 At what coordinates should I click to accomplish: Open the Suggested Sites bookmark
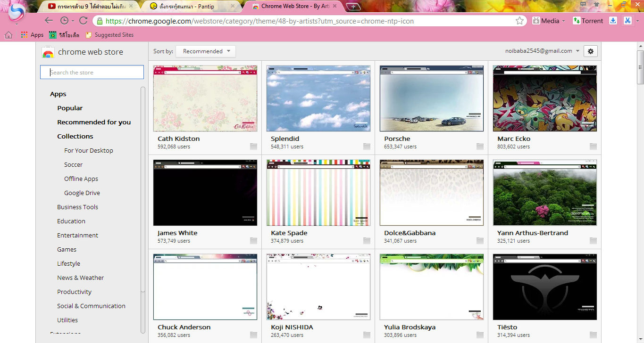109,35
